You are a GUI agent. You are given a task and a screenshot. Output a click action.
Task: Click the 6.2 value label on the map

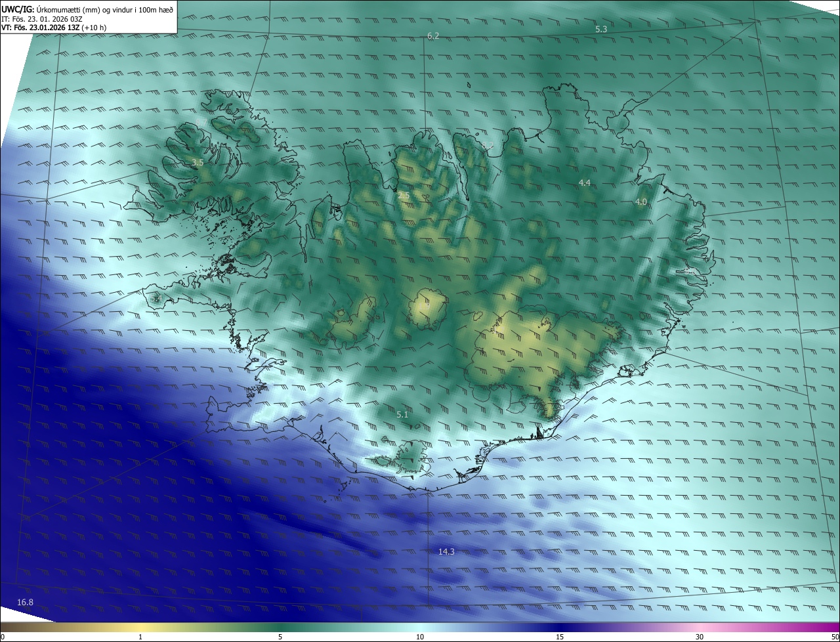click(x=433, y=35)
